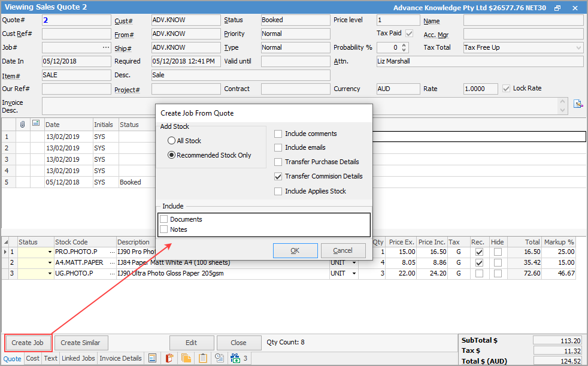Tick the Documents checkbox under Include
Screen dimensions: 588x366
coord(164,219)
